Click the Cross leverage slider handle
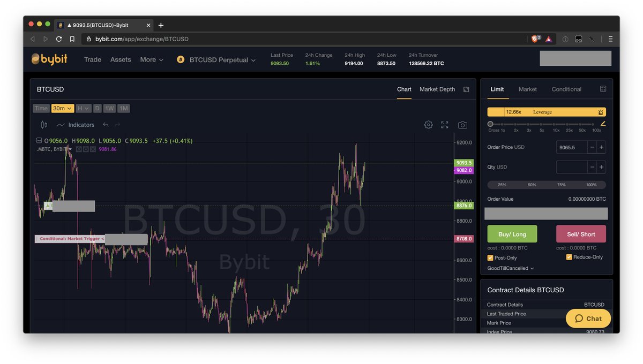This screenshot has width=643, height=364. coord(490,124)
